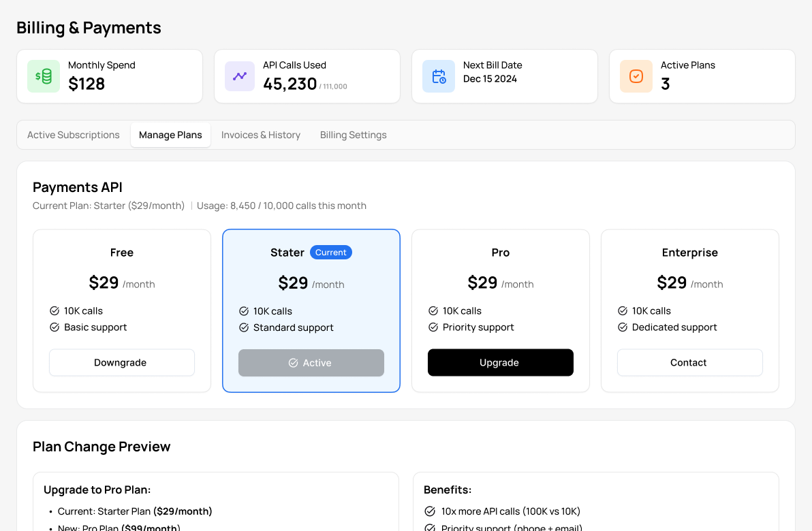The image size is (812, 531).
Task: Click the Billing & Payments page title
Action: tap(89, 28)
